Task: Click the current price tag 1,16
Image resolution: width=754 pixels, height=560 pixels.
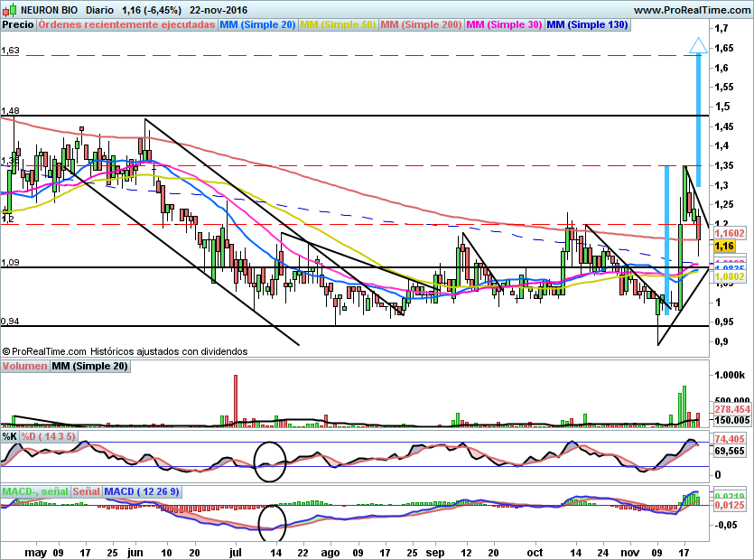Action: (x=723, y=246)
